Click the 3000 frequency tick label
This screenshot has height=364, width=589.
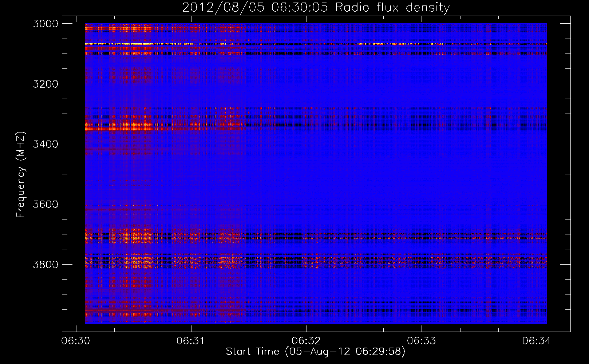pyautogui.click(x=46, y=24)
